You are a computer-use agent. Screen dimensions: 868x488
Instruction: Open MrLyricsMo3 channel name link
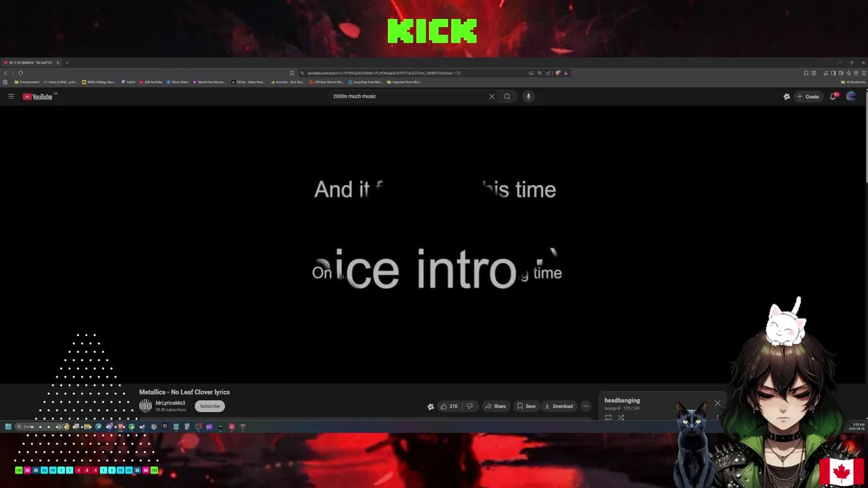click(170, 403)
